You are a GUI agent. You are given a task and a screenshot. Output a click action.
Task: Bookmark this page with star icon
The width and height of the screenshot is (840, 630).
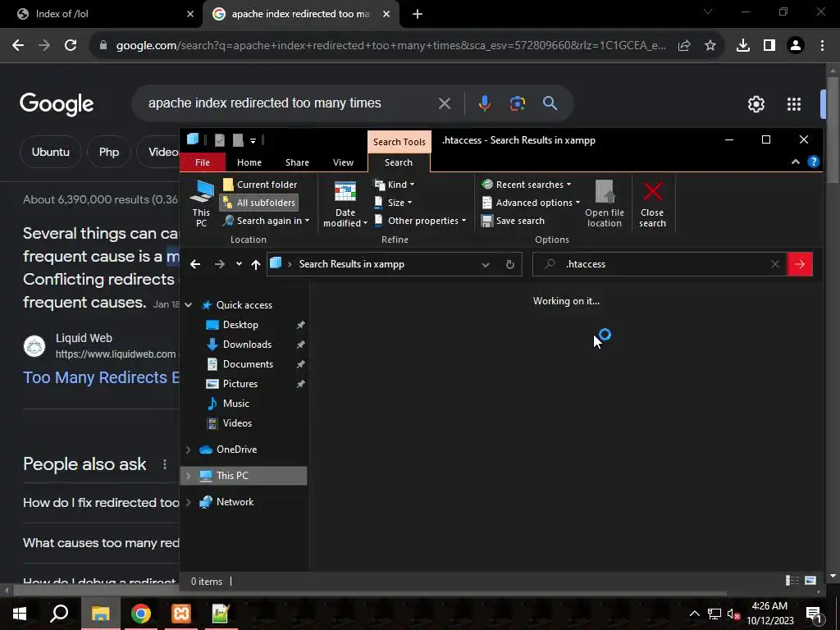tap(710, 46)
